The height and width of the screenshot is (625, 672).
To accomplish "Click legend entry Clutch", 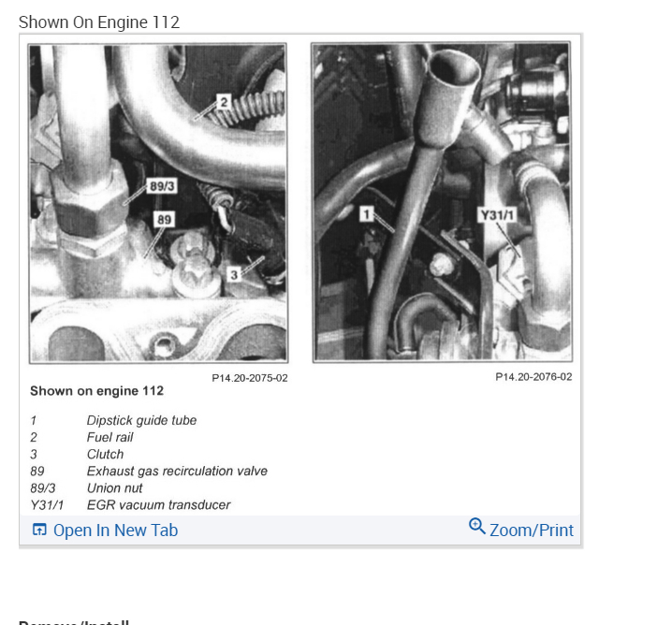I will (105, 454).
